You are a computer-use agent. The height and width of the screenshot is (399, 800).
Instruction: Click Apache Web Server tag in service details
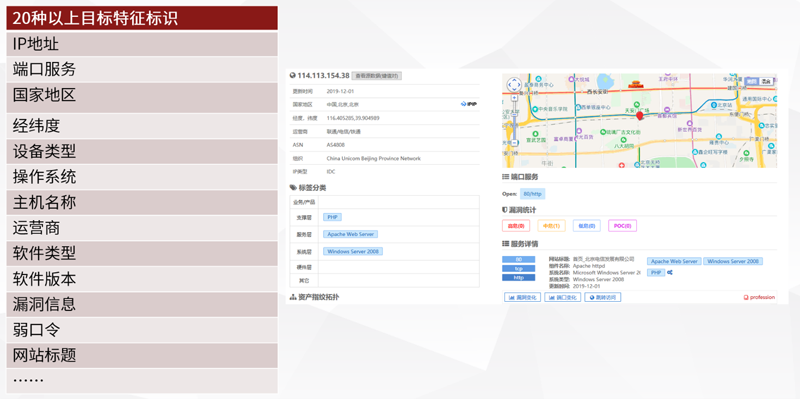(x=674, y=261)
